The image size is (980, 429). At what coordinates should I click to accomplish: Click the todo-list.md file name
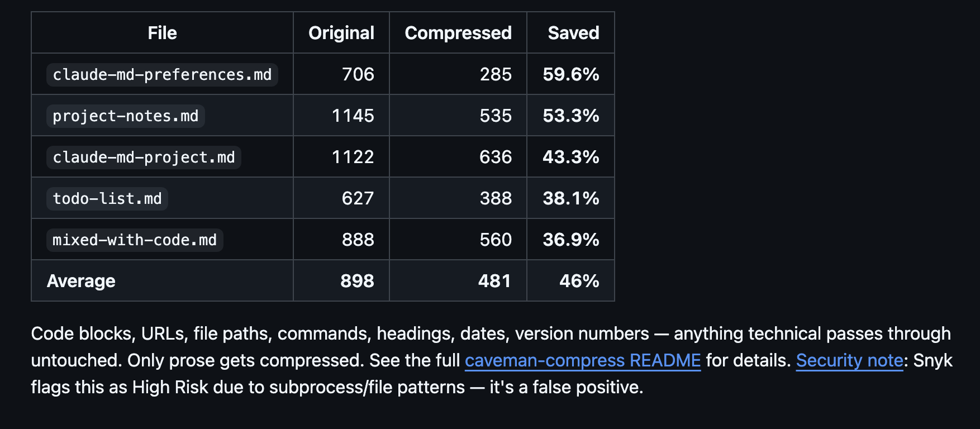tap(107, 199)
